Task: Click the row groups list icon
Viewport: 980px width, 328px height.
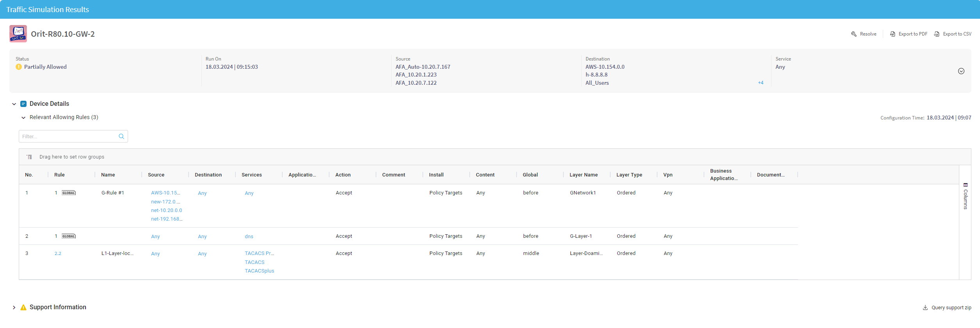Action: (29, 157)
